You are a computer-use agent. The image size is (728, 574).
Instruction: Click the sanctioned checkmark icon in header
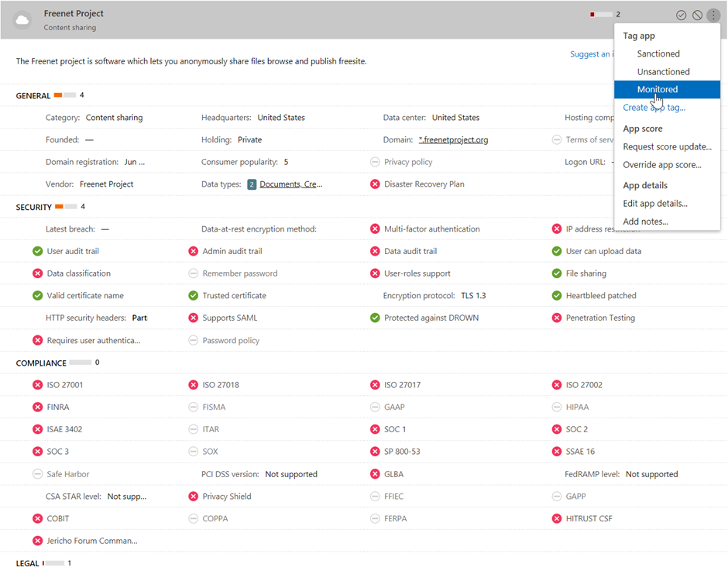click(682, 15)
